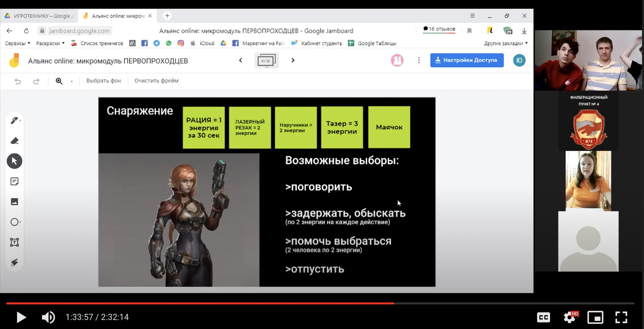Select the Eraser tool
This screenshot has height=329, width=644.
pyautogui.click(x=14, y=141)
